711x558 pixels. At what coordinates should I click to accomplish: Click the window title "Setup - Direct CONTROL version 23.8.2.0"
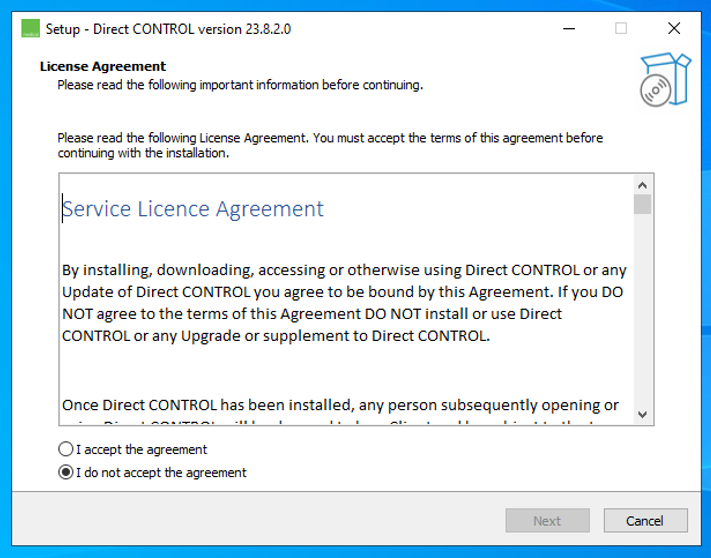tap(168, 29)
